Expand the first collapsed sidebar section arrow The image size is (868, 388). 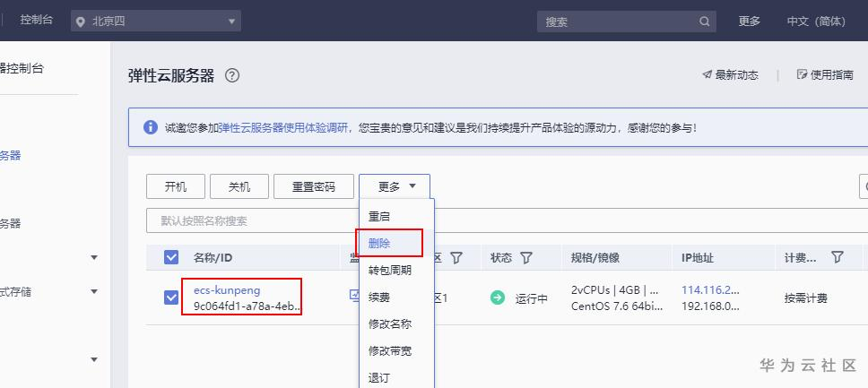click(x=93, y=257)
